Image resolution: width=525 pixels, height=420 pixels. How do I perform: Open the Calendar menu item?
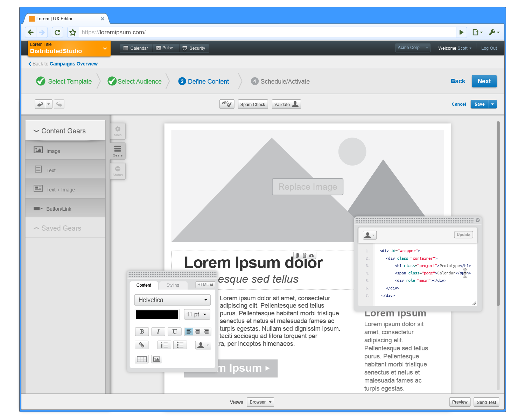point(136,48)
